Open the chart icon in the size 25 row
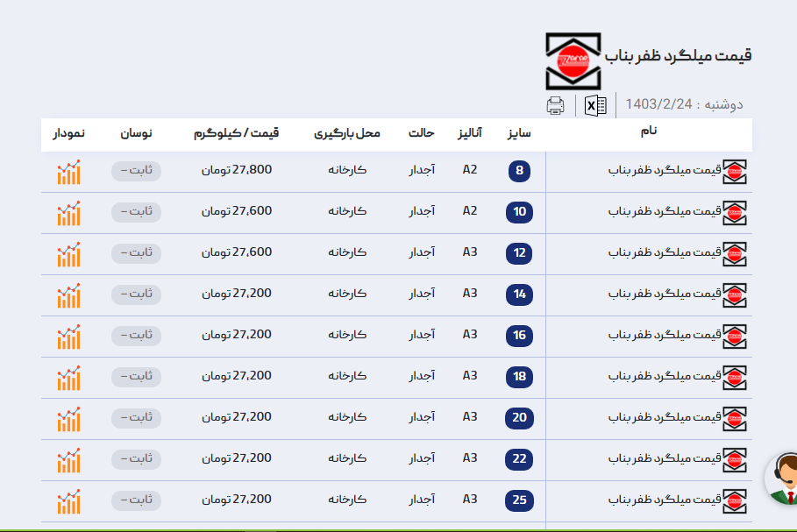Viewport: 797px width, 532px height. (68, 501)
